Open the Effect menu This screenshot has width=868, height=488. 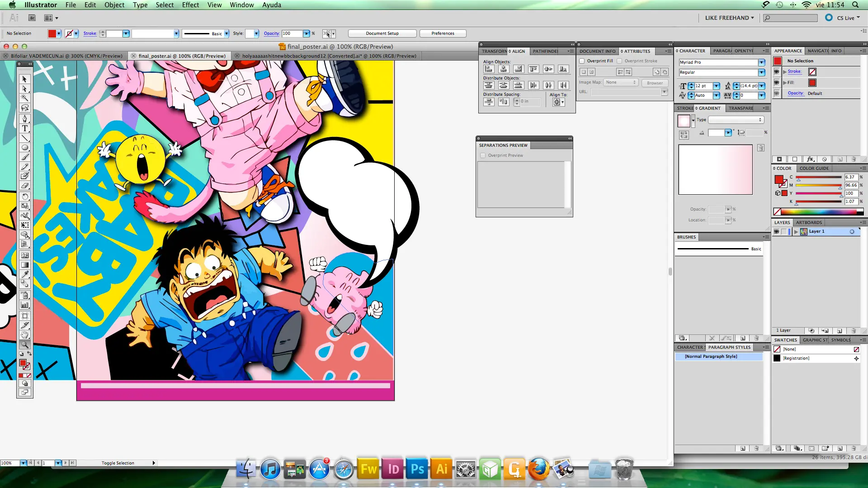(x=190, y=5)
